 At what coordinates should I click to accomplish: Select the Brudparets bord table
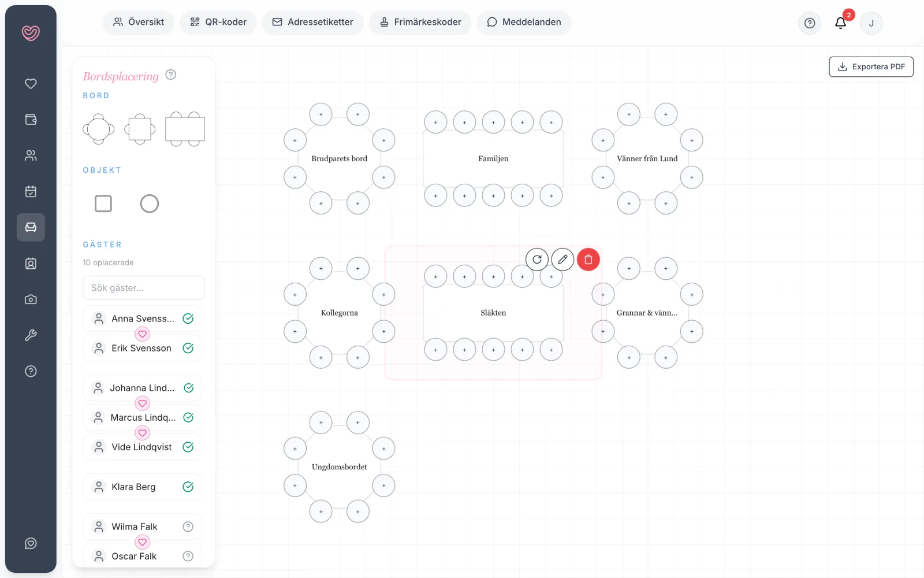[339, 158]
